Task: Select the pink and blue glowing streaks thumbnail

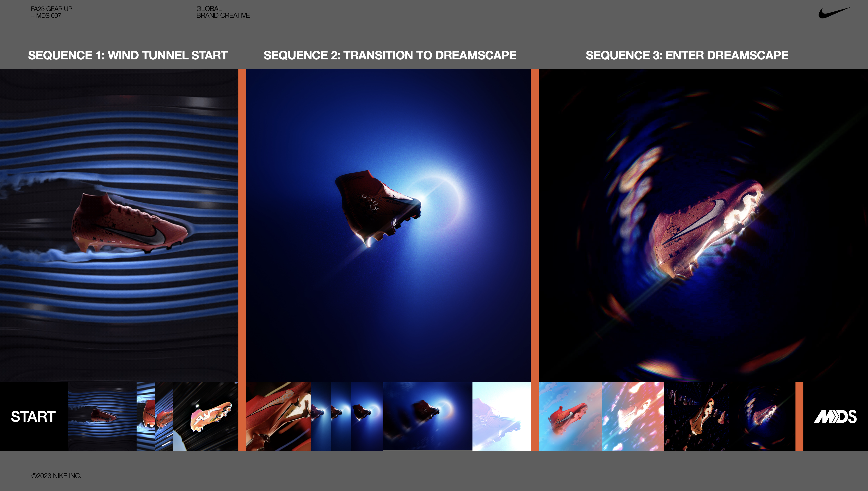Action: pos(633,417)
